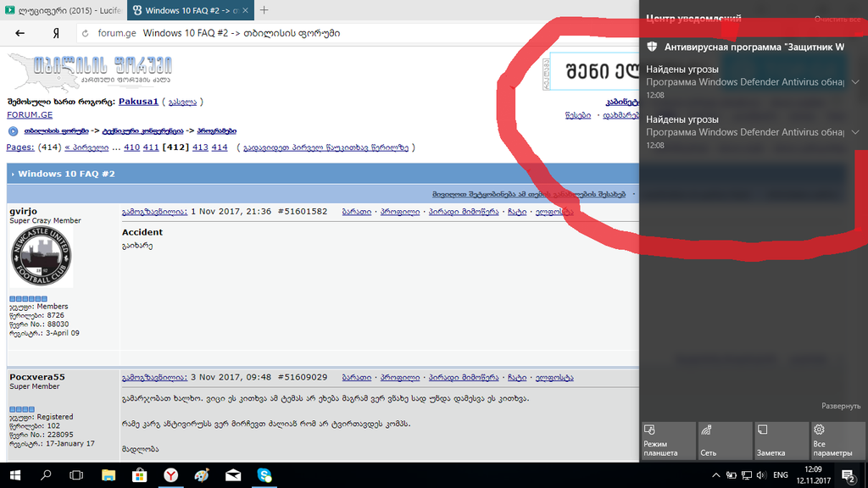The image size is (868, 488).
Task: View gvirjo's Newcastle United avatar
Action: [42, 256]
